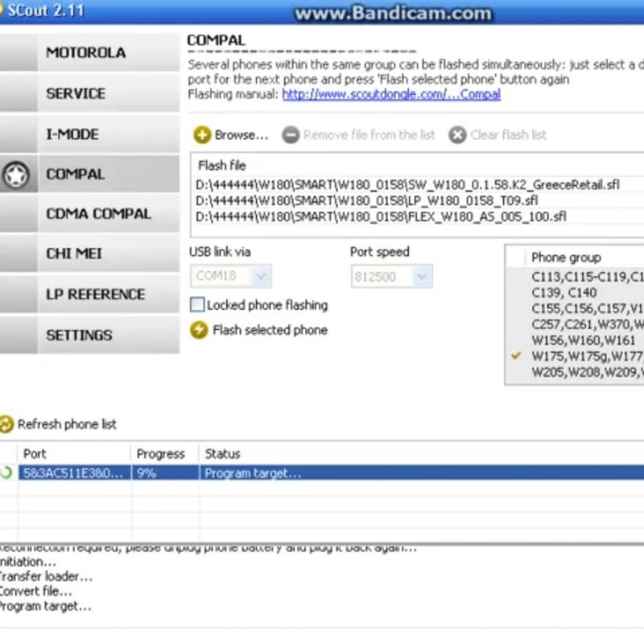Click the green progress spinner in port row
Image resolution: width=644 pixels, height=644 pixels.
[7, 473]
